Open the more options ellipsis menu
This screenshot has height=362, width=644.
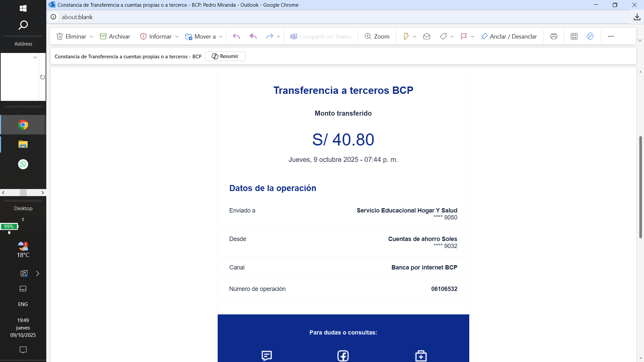(611, 37)
